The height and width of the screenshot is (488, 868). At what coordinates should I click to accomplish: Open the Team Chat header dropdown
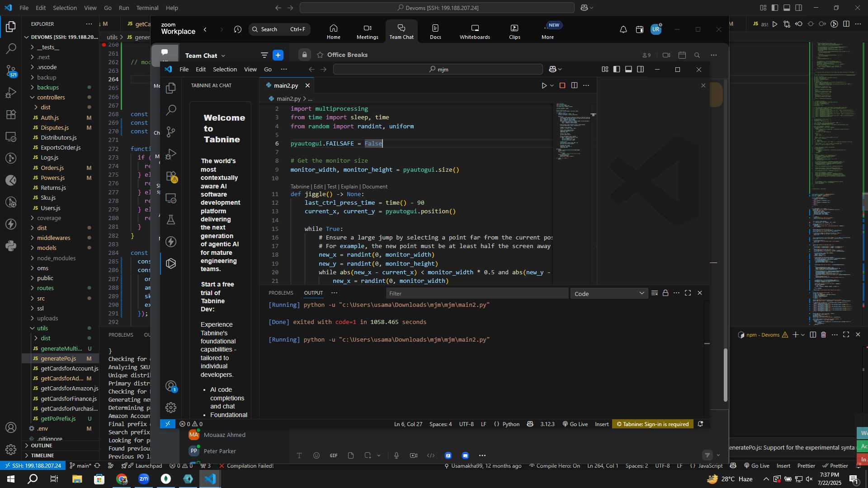(x=223, y=56)
